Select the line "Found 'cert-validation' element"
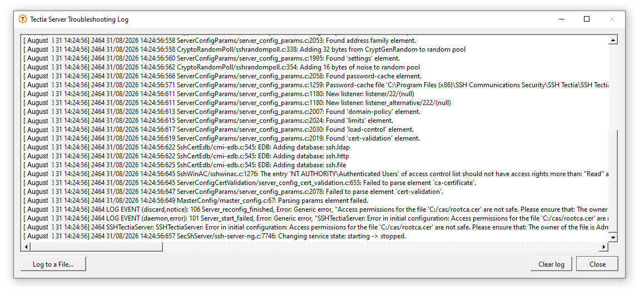Screen dimensions: 644x295 (221, 138)
